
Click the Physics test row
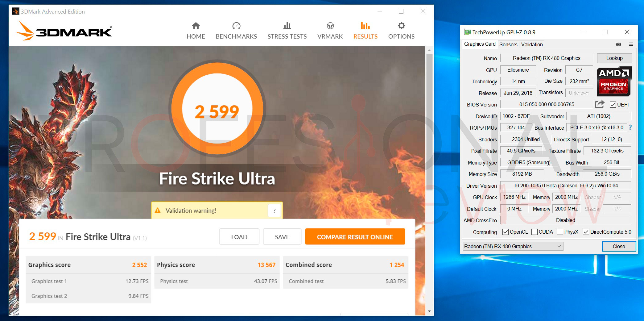217,281
